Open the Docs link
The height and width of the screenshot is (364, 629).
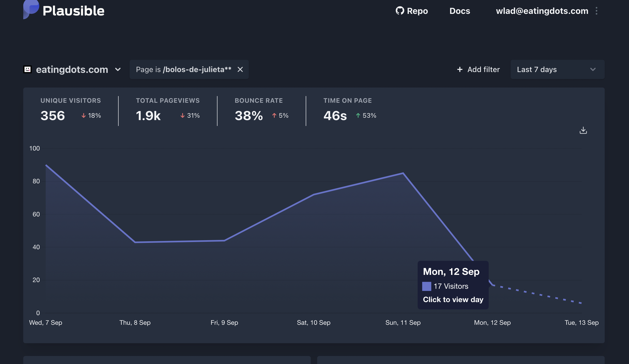(460, 11)
